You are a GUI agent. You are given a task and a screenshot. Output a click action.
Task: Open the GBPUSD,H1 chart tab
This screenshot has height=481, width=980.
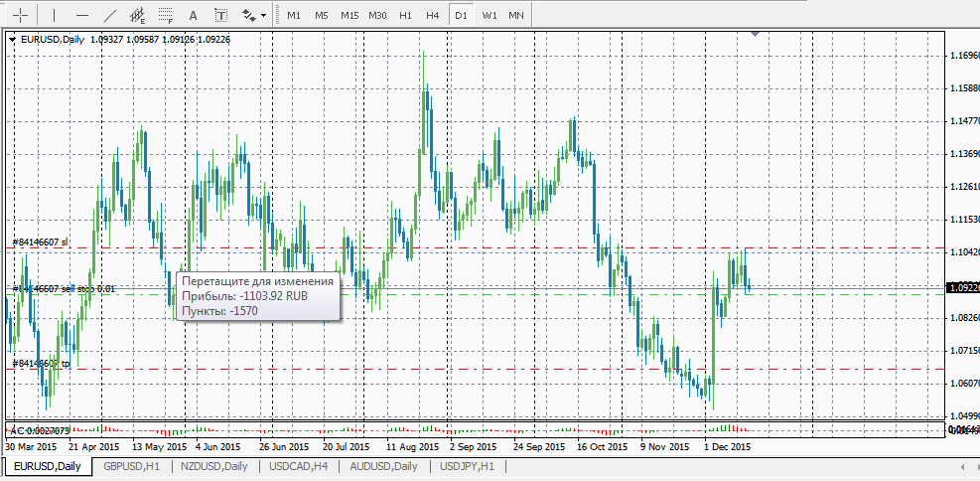pyautogui.click(x=132, y=466)
